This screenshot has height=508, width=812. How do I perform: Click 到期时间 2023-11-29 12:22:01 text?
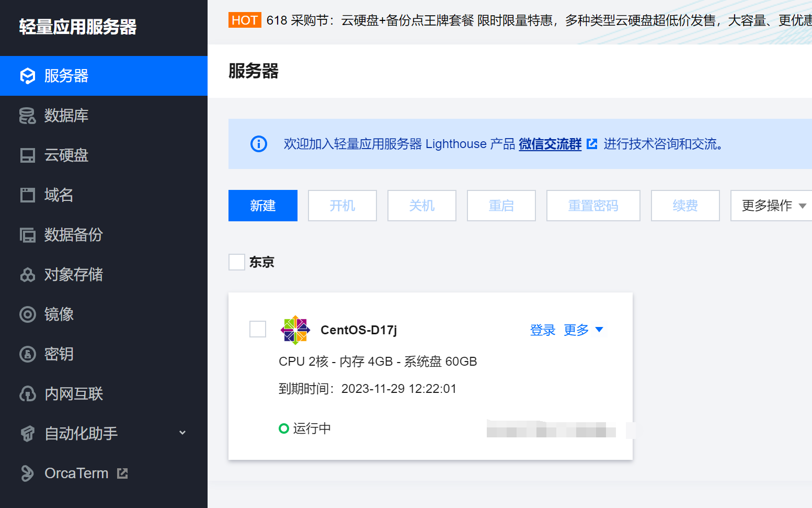pyautogui.click(x=368, y=389)
